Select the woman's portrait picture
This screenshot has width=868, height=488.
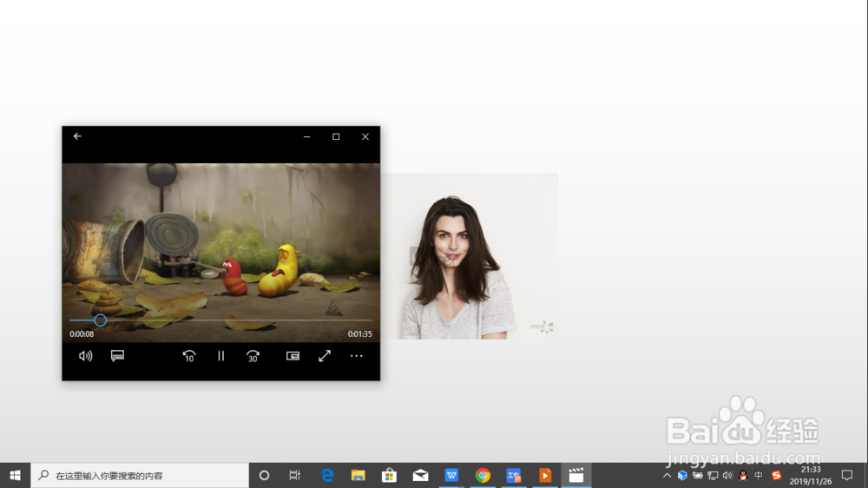[x=470, y=256]
